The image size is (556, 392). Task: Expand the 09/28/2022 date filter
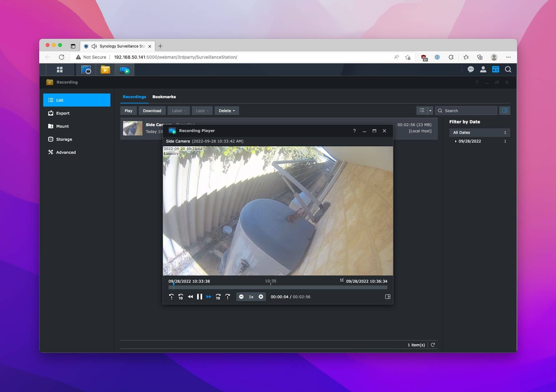pyautogui.click(x=456, y=141)
